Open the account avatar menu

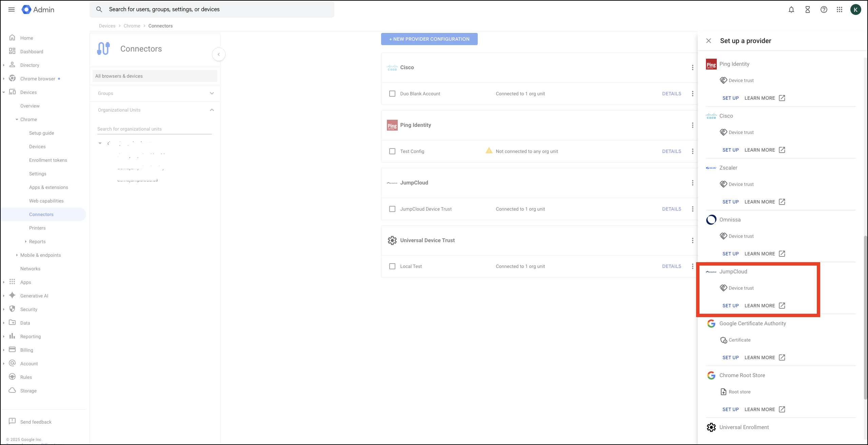pyautogui.click(x=856, y=9)
